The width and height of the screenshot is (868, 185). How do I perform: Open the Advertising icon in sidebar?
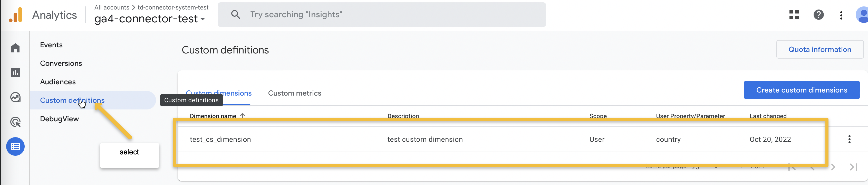coord(15,122)
